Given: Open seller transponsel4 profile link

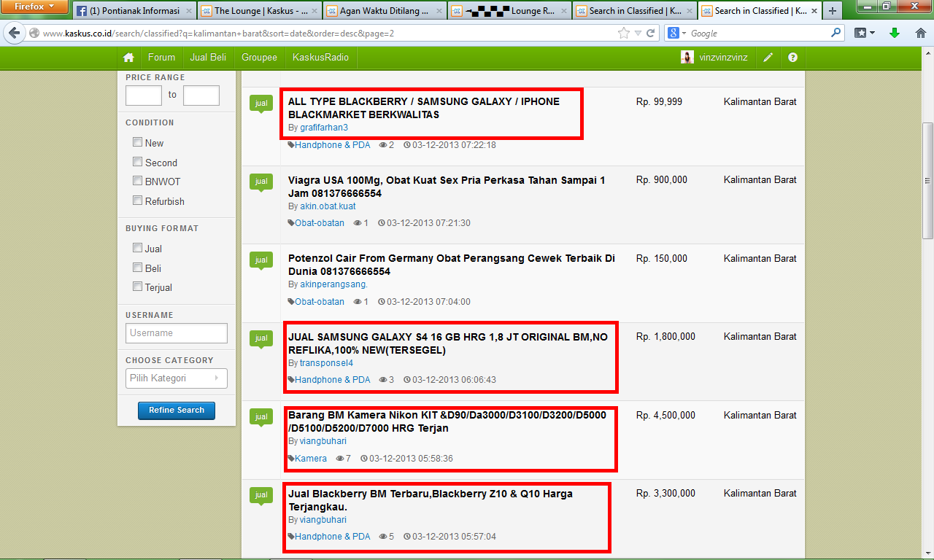Looking at the screenshot, I should [x=326, y=363].
